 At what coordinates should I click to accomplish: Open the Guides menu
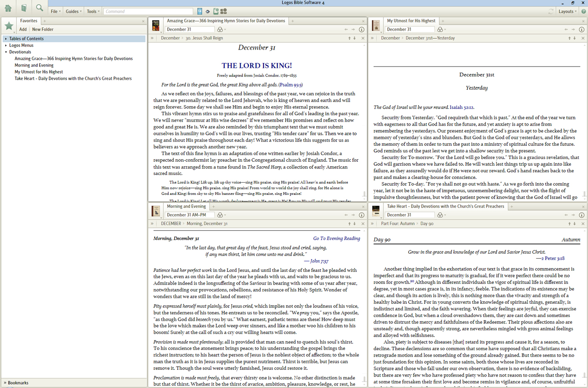[73, 11]
